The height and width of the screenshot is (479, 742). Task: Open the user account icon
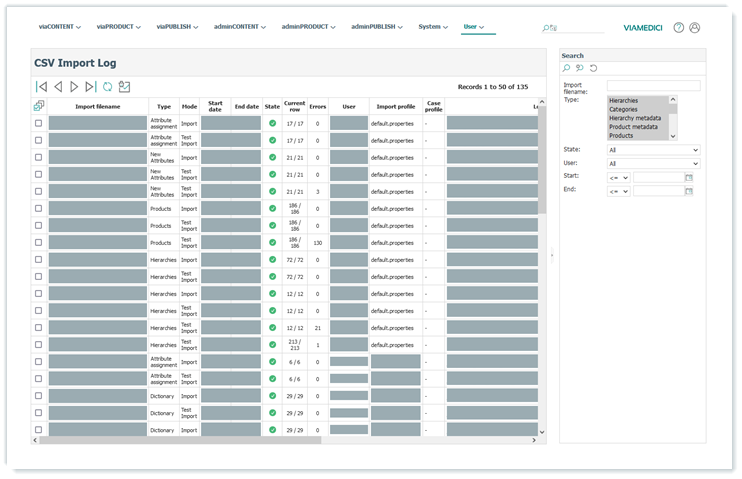pyautogui.click(x=695, y=28)
